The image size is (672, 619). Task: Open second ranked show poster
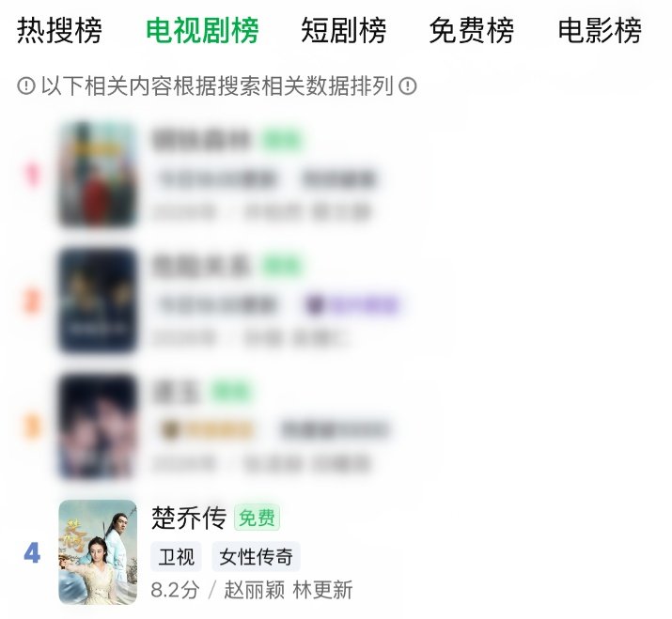point(98,300)
